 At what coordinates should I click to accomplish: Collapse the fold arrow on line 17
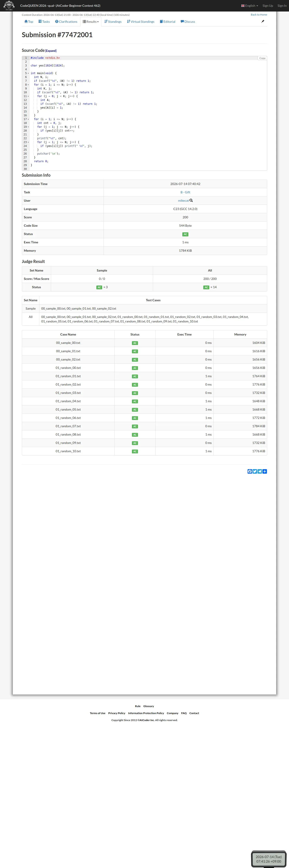click(x=28, y=119)
